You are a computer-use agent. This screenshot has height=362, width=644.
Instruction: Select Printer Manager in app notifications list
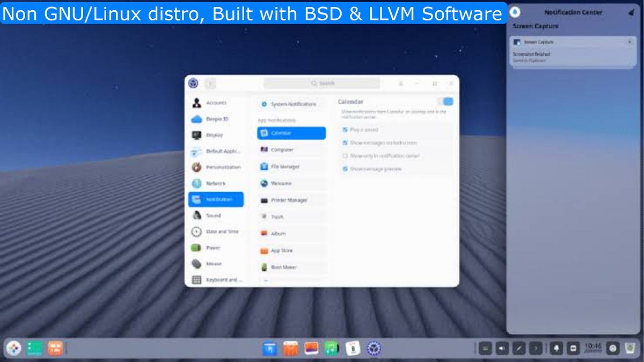(290, 200)
